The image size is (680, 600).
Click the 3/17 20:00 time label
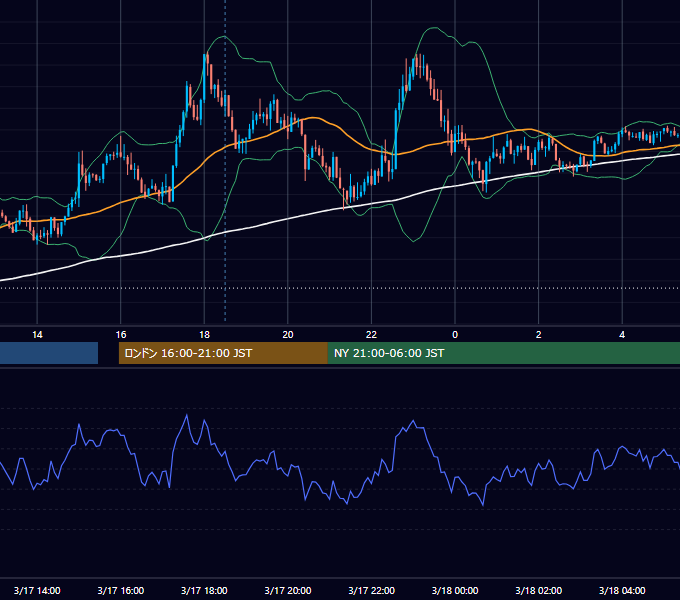point(288,590)
